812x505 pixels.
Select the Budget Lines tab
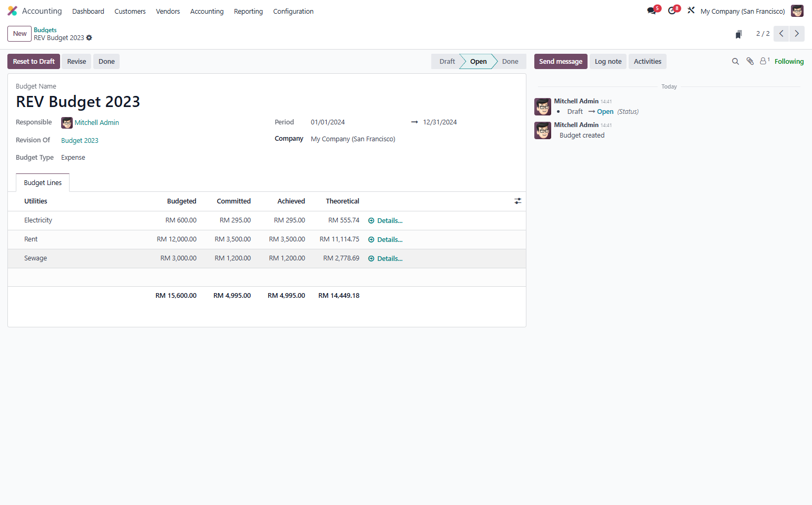pyautogui.click(x=43, y=183)
